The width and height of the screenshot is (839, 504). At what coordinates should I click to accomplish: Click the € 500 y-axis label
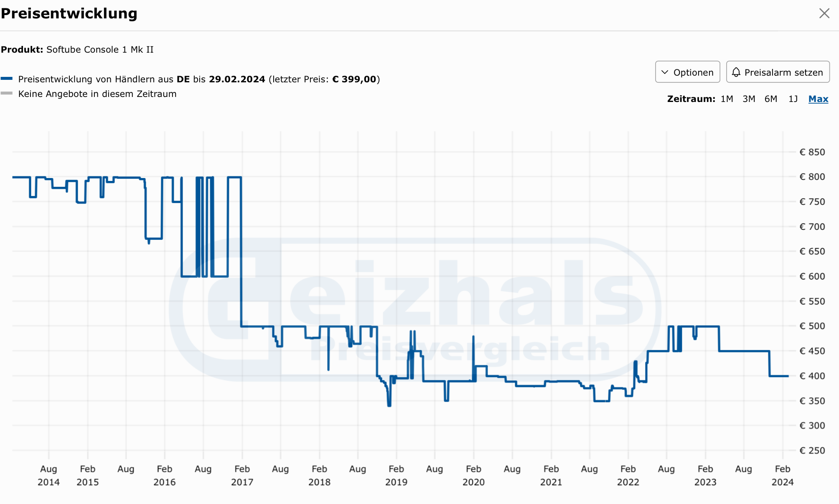click(812, 326)
